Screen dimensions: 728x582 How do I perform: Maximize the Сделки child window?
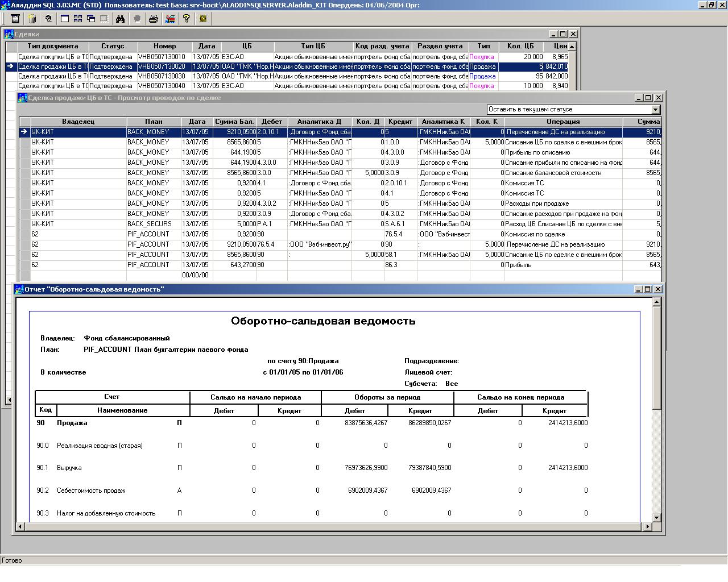563,34
